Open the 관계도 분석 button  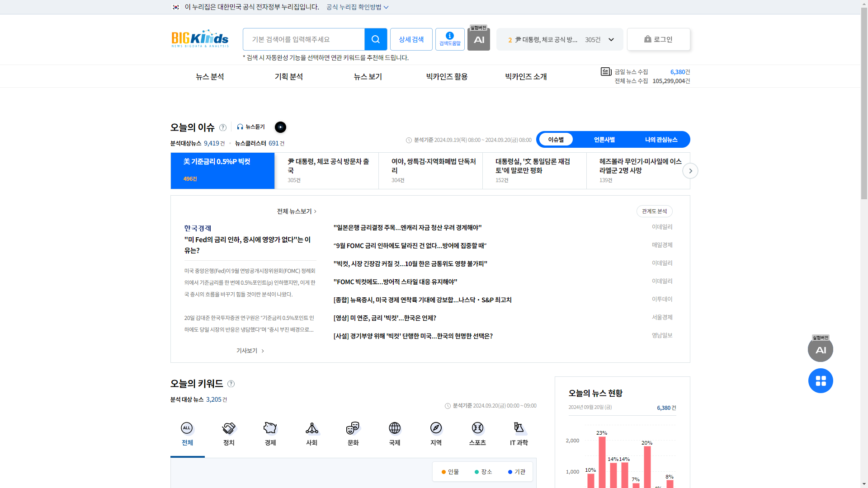[654, 211]
